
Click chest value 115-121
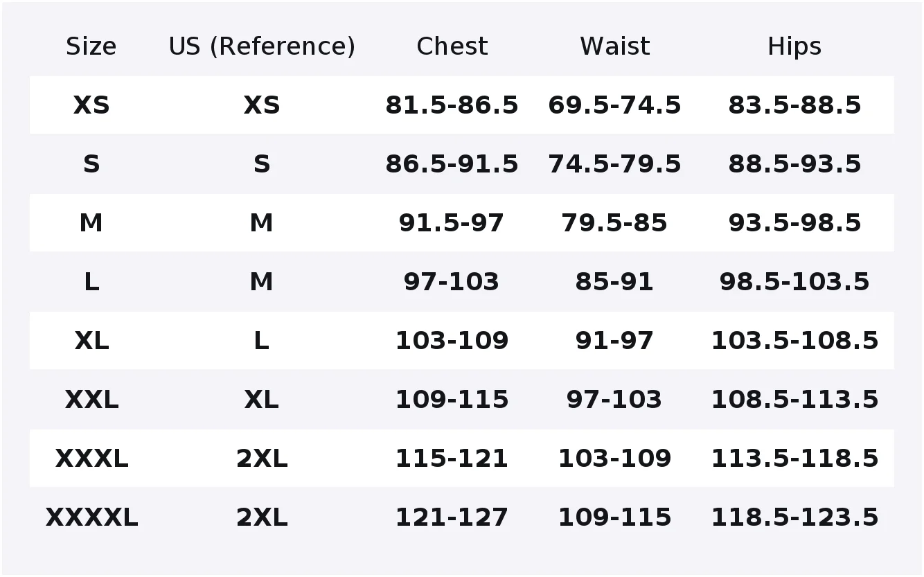coord(452,459)
